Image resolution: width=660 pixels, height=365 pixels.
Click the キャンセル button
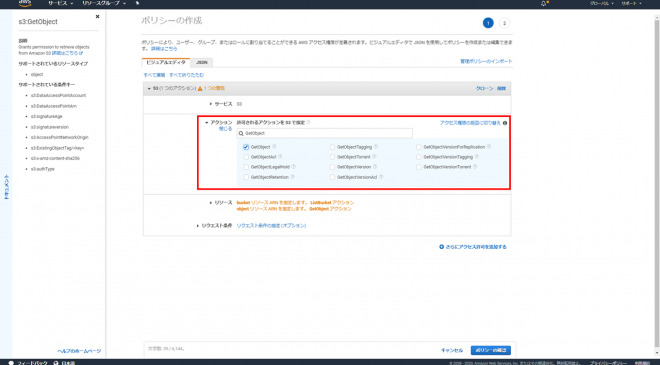point(452,350)
